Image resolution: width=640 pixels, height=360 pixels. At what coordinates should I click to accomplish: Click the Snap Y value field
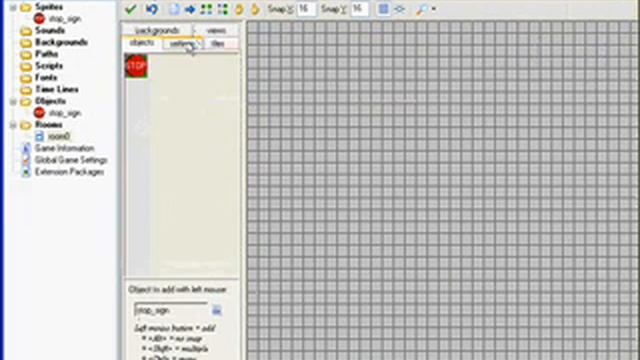(359, 9)
